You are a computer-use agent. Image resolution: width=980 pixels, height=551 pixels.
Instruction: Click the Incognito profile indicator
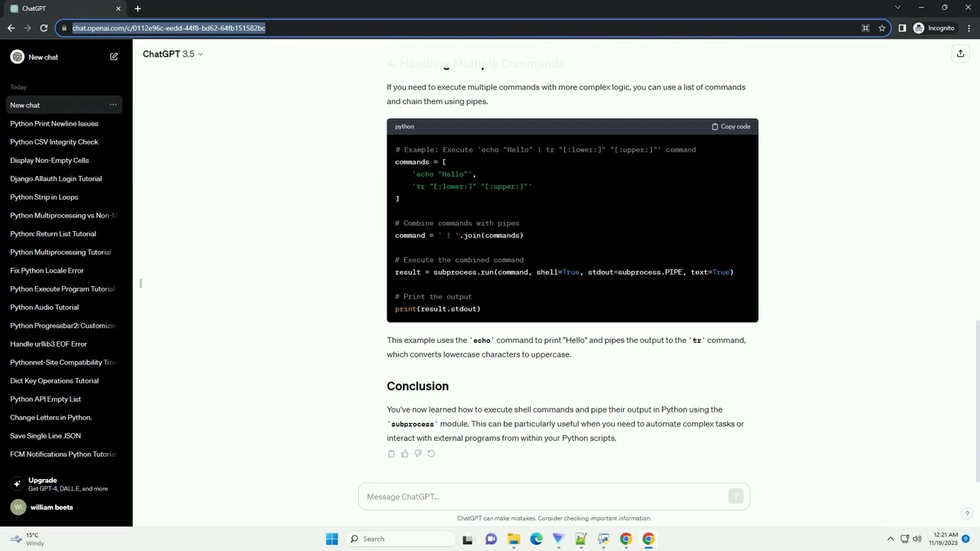click(x=934, y=28)
